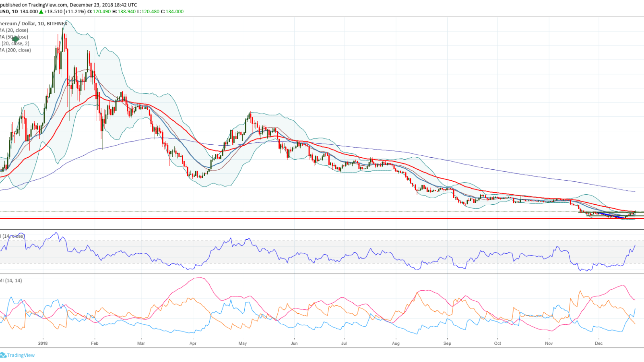Click the TradingView logo at bottom left
The height and width of the screenshot is (362, 644).
tap(17, 355)
